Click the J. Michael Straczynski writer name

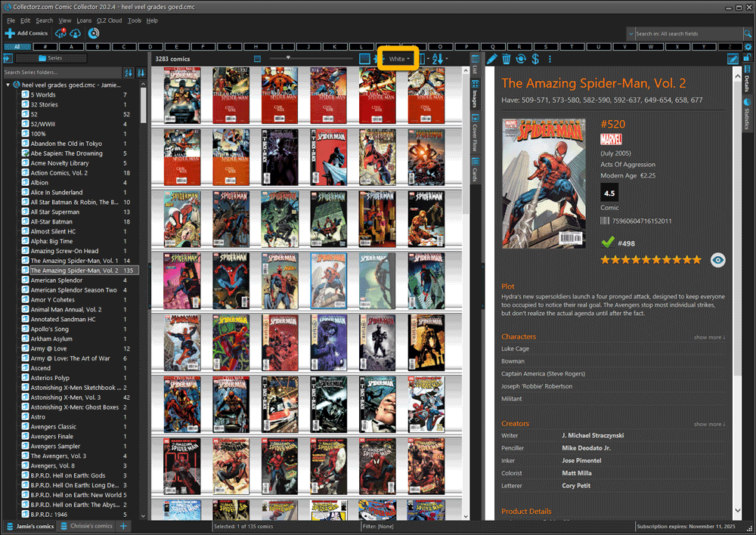593,436
